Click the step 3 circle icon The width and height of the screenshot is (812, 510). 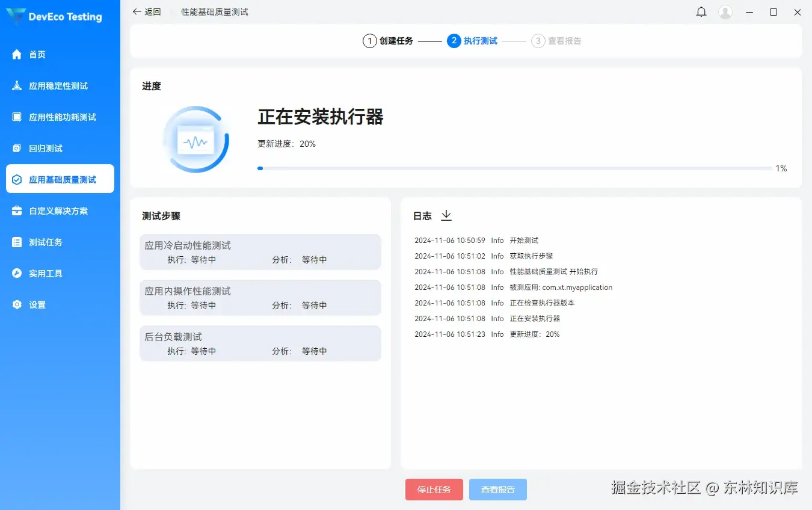point(538,41)
